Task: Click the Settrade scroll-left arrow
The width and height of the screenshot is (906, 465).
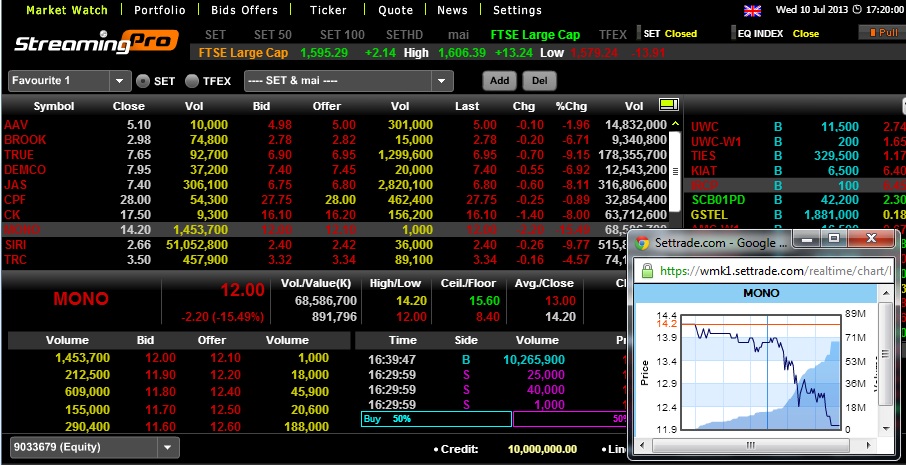Action: click(641, 445)
